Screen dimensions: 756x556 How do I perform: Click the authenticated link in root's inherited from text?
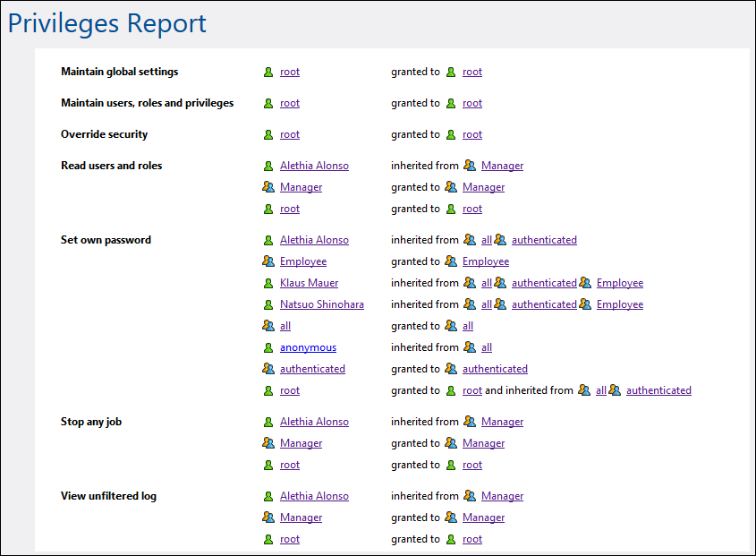point(658,390)
